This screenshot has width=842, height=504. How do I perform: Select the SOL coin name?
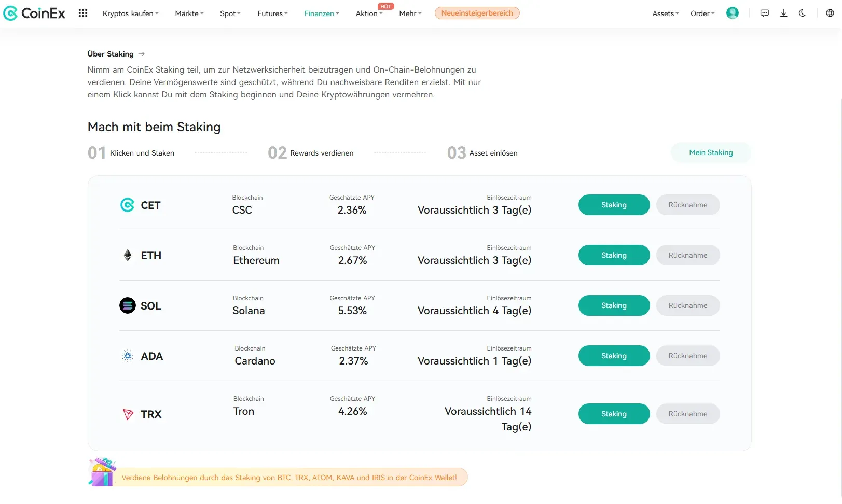coord(151,306)
